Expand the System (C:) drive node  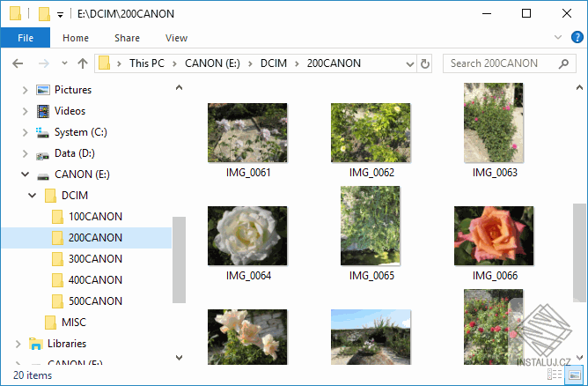pos(25,132)
